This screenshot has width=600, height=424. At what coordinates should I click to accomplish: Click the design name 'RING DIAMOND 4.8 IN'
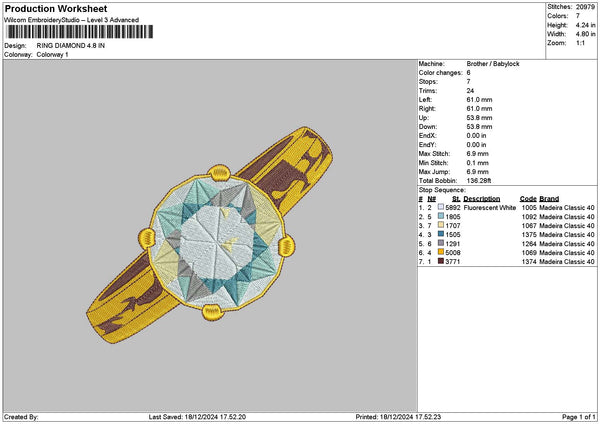coord(71,46)
